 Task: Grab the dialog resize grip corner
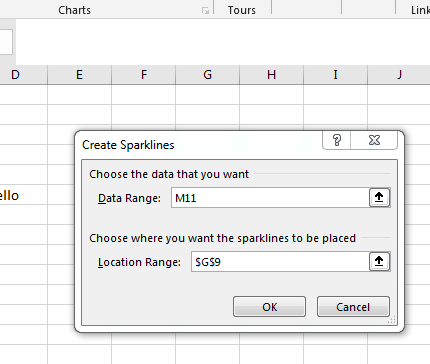pyautogui.click(x=392, y=320)
